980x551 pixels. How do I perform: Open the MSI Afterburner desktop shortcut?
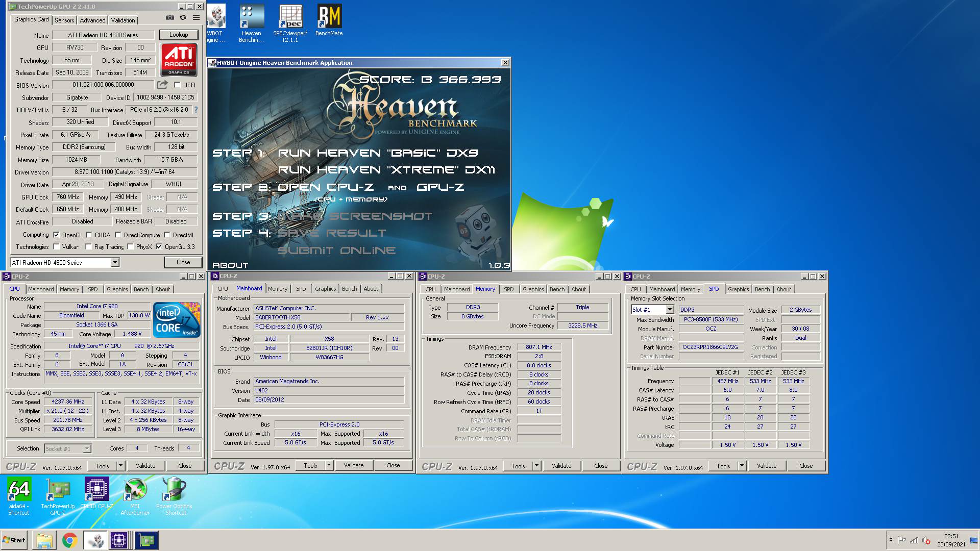click(x=135, y=496)
